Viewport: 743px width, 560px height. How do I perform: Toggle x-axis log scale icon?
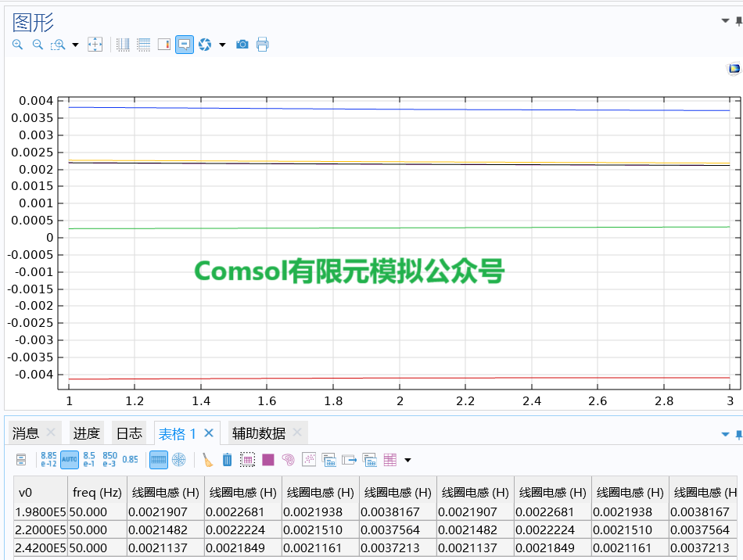pos(123,45)
